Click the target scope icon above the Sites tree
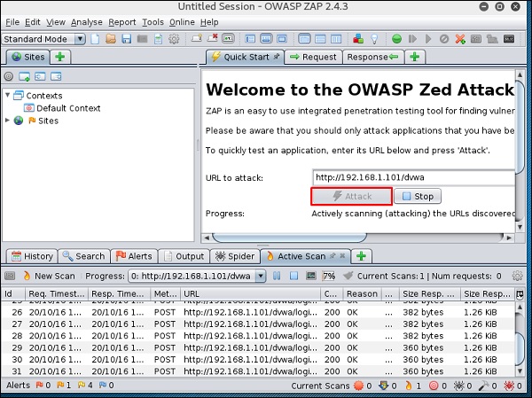 pyautogui.click(x=9, y=77)
